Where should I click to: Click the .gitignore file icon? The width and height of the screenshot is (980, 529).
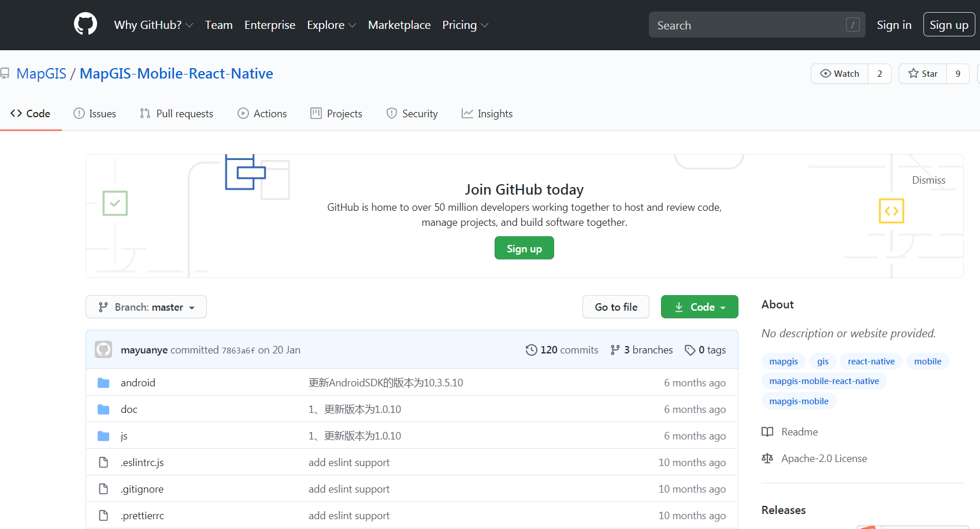[103, 489]
